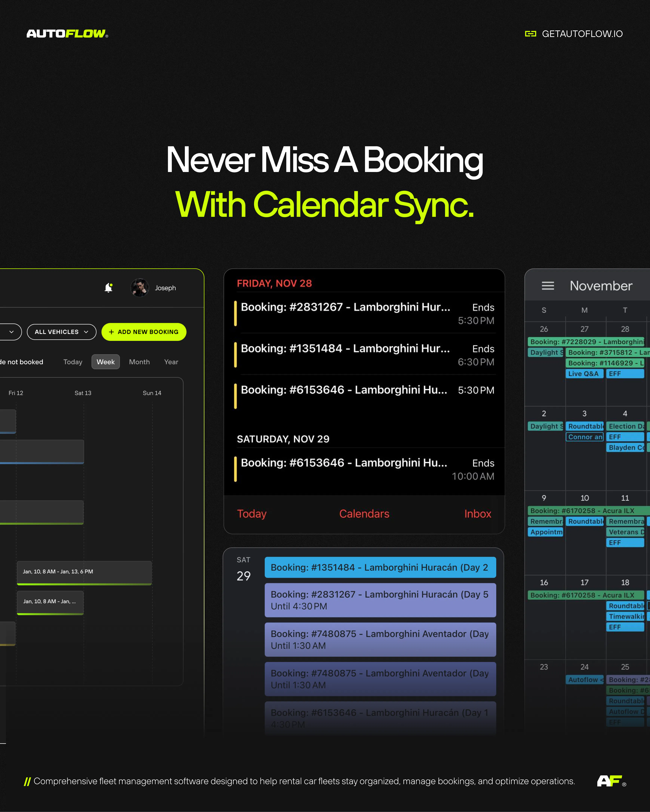The width and height of the screenshot is (650, 812).
Task: Open Calendars in the agenda footer
Action: click(x=364, y=514)
